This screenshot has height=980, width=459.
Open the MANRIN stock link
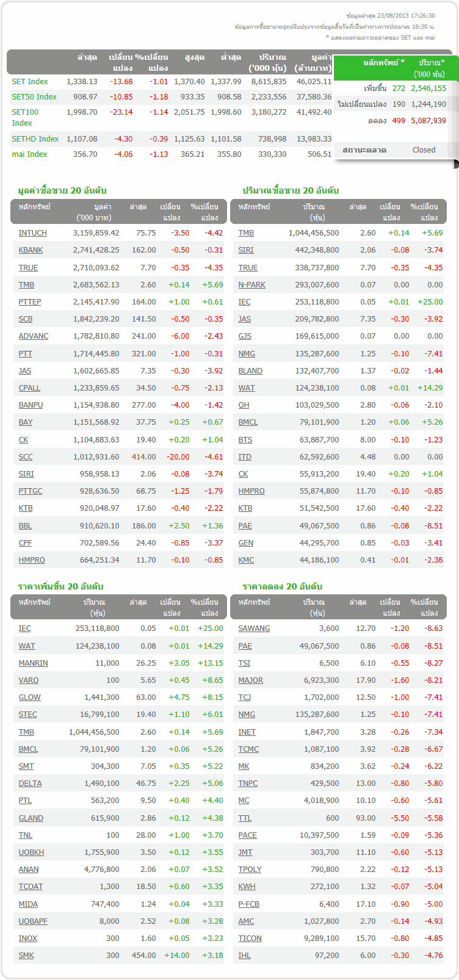(x=33, y=663)
